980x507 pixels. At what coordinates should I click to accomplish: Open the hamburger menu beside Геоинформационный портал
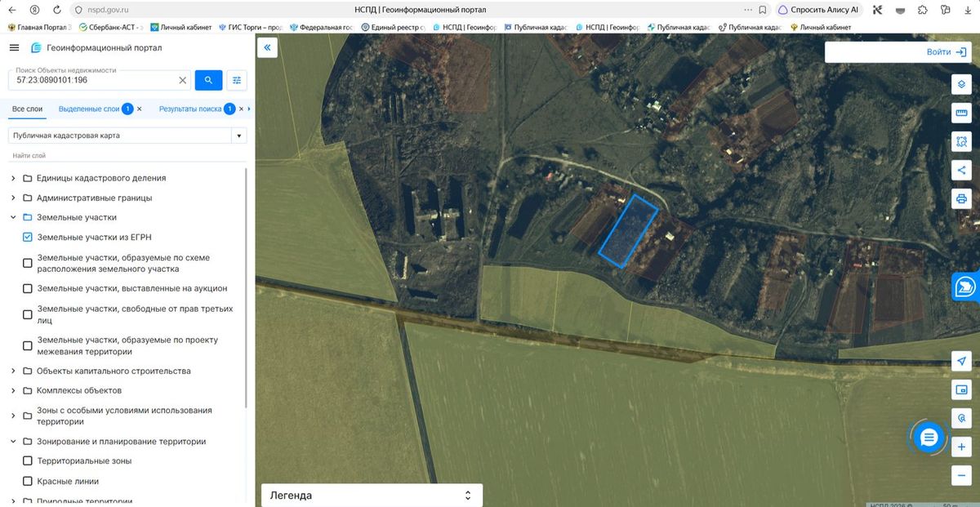click(14, 47)
